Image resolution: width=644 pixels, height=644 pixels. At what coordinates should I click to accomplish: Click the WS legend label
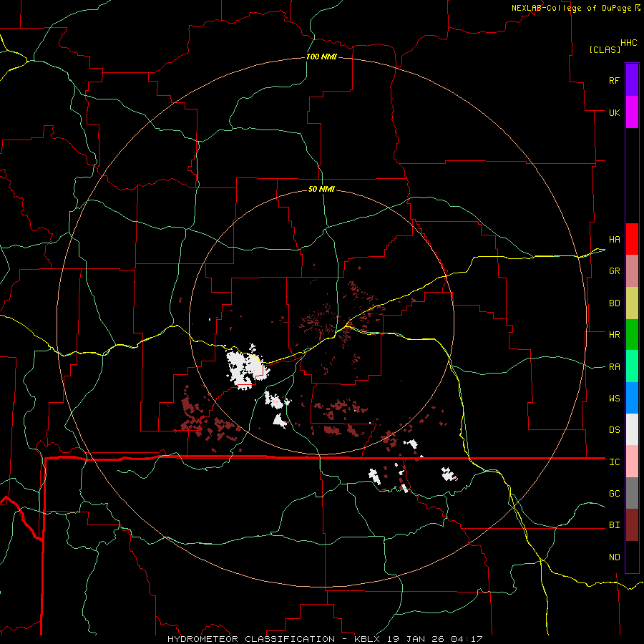(x=614, y=399)
